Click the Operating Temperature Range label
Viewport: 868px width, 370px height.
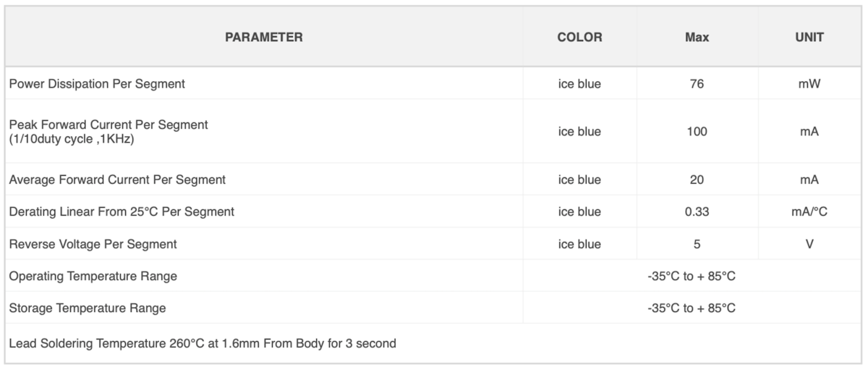click(x=93, y=276)
